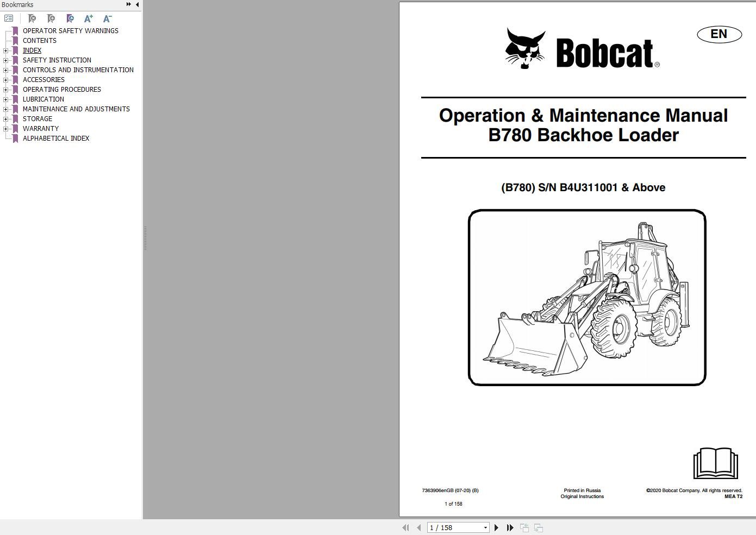Click the 'MEA T2' footer text
Image resolution: width=756 pixels, height=535 pixels.
tap(733, 496)
